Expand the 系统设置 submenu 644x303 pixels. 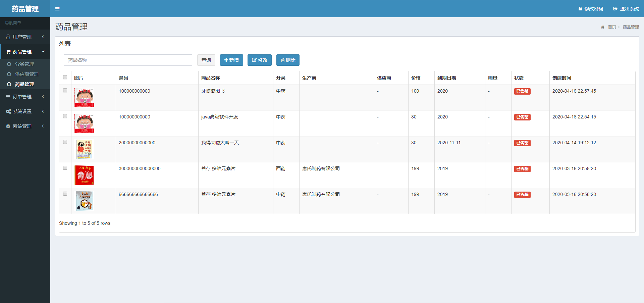click(x=43, y=111)
